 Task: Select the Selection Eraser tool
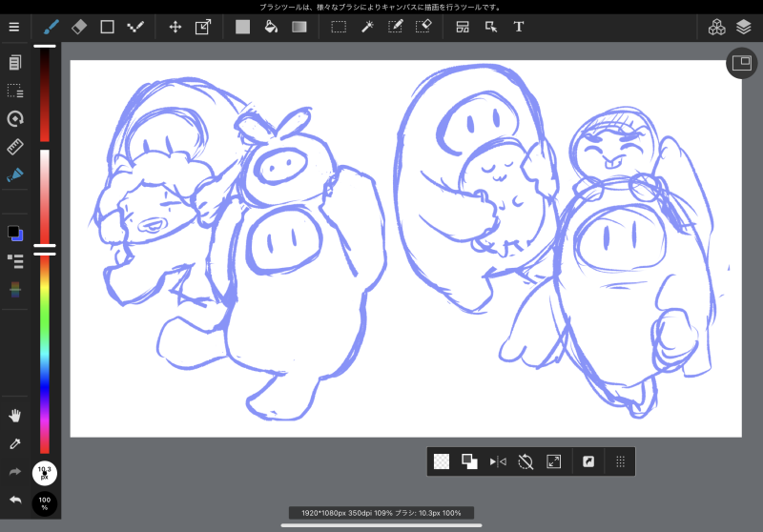point(423,27)
